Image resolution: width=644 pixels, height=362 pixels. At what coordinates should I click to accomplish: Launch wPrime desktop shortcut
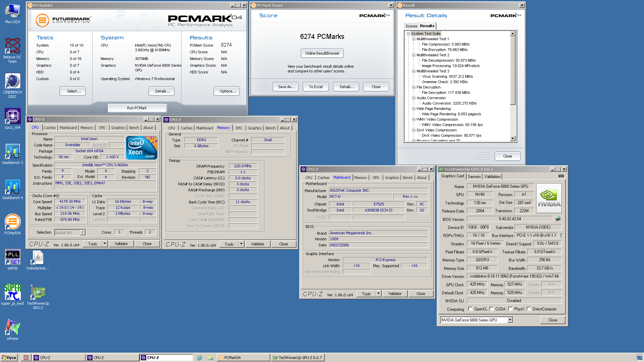click(12, 330)
